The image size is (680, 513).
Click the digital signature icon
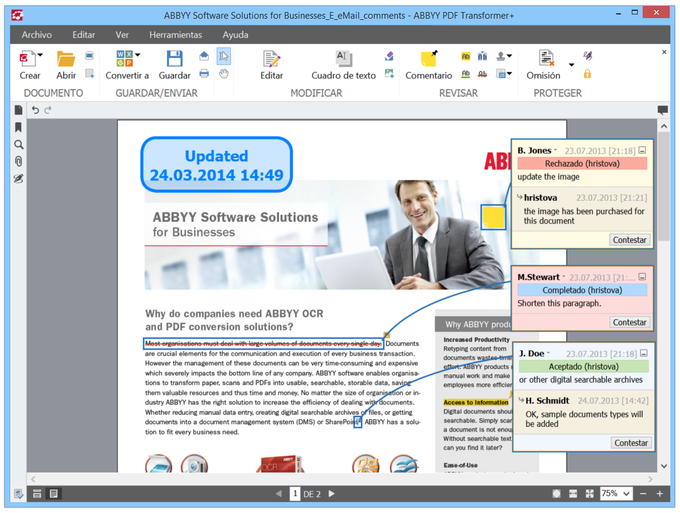[x=587, y=56]
